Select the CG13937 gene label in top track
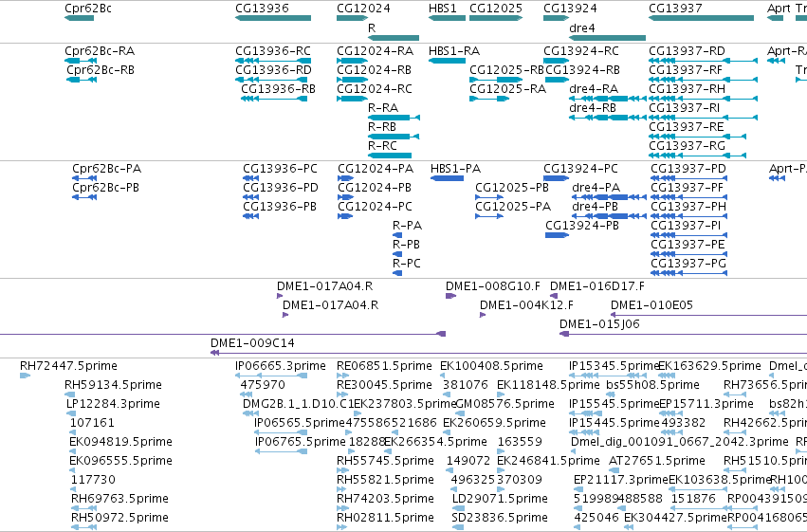Image resolution: width=807 pixels, height=532 pixels. (675, 9)
